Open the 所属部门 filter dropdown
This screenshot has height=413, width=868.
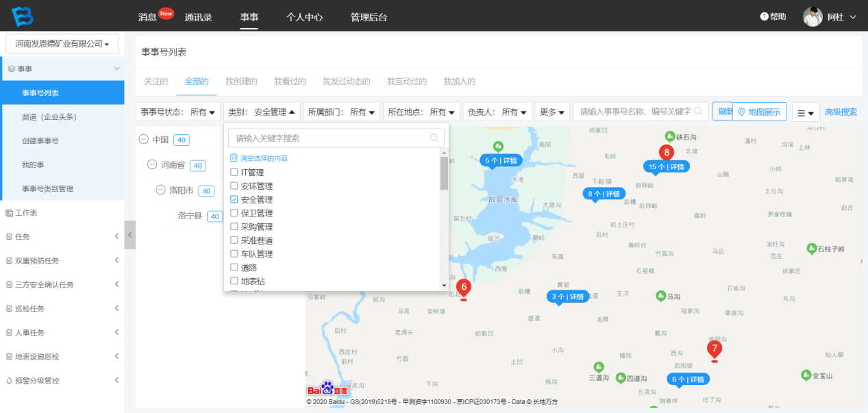click(x=342, y=112)
